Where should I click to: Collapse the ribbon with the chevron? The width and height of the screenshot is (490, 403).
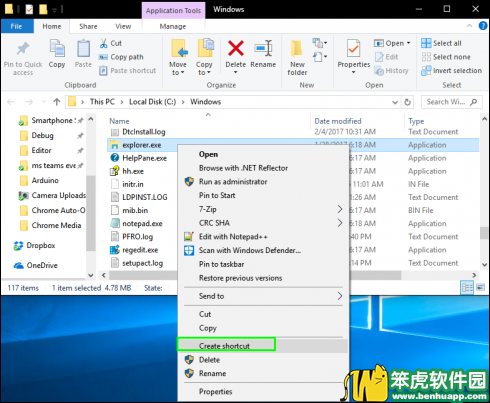(x=469, y=26)
